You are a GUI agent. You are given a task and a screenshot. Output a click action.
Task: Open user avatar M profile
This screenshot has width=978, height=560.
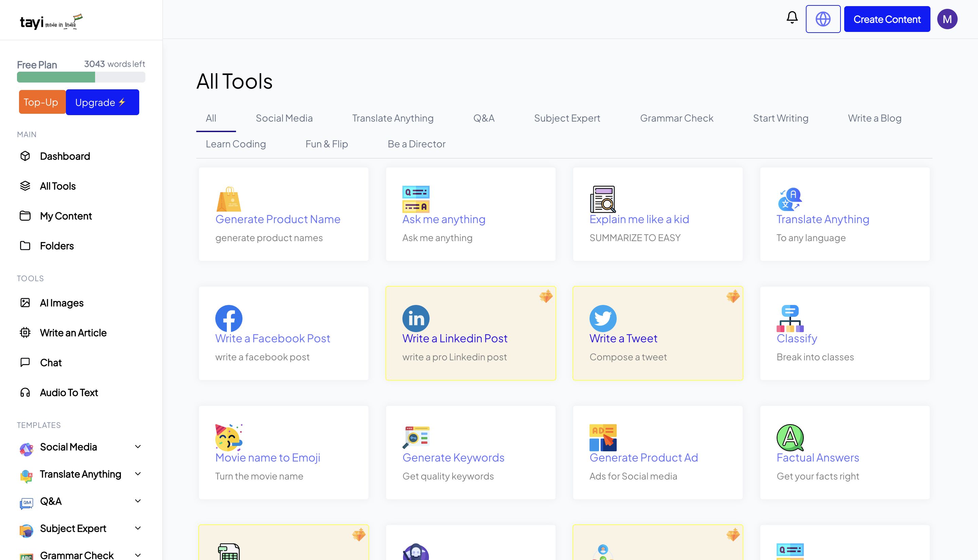click(947, 19)
